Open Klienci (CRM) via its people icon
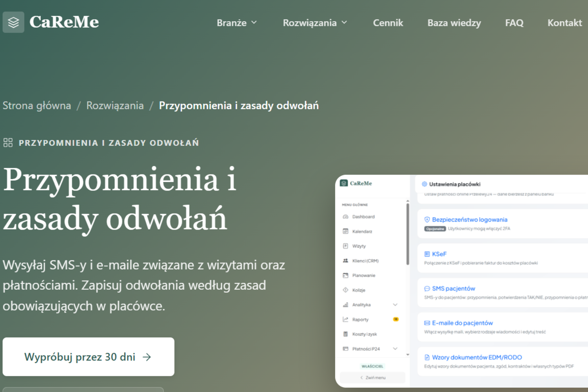The image size is (588, 392). (345, 261)
